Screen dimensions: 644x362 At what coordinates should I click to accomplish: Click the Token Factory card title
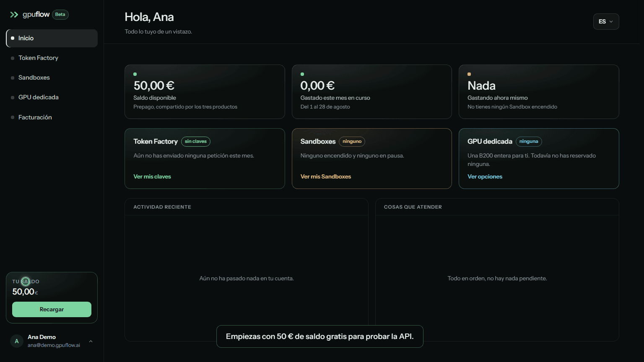156,141
